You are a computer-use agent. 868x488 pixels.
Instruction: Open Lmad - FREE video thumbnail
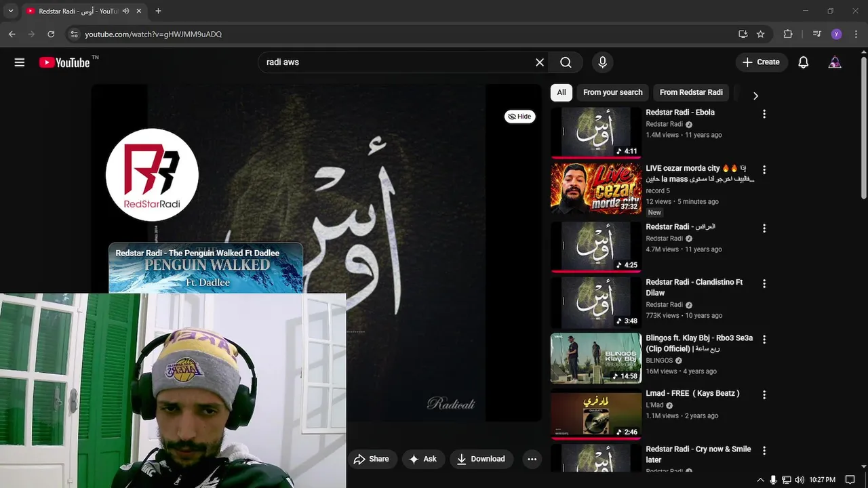point(596,413)
